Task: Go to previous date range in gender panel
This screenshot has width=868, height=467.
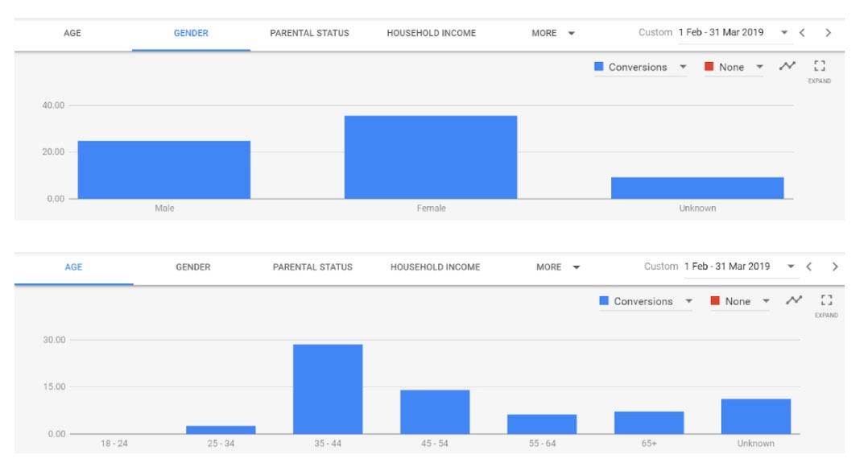Action: 802,33
